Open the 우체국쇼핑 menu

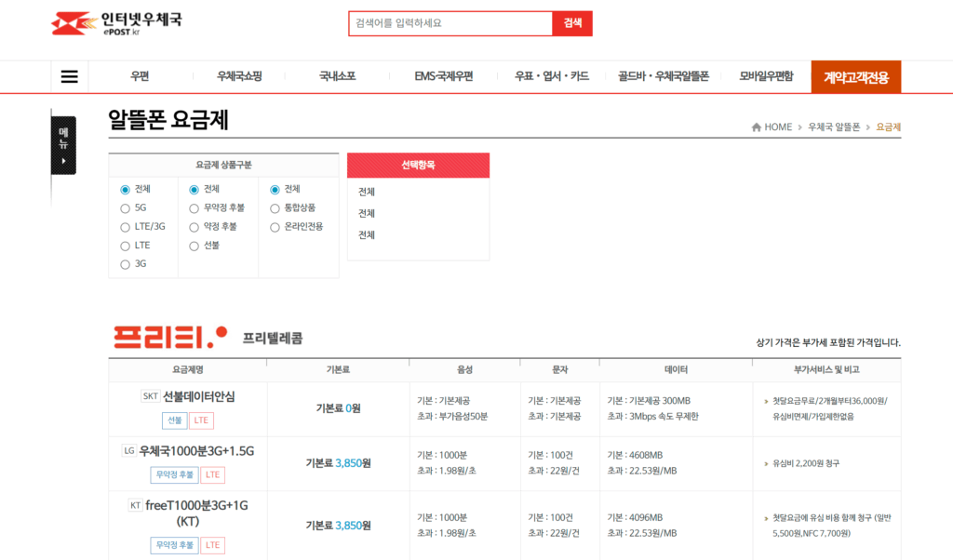click(239, 76)
